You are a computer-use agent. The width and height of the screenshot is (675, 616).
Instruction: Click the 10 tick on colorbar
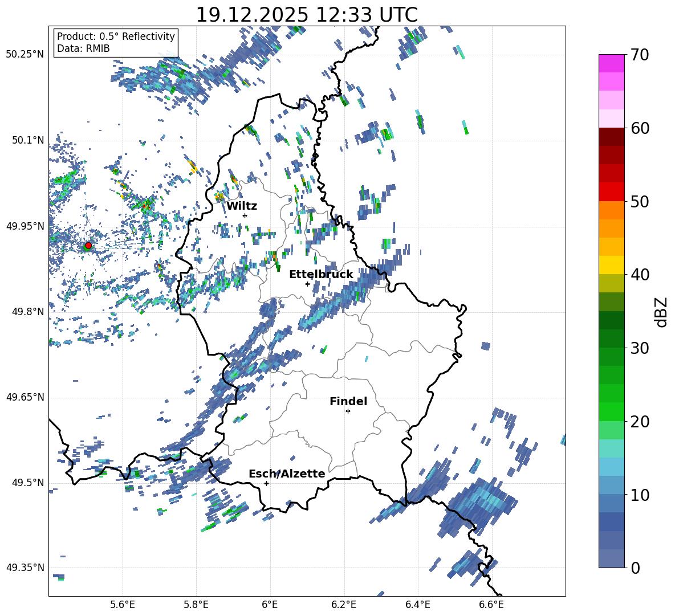point(640,495)
